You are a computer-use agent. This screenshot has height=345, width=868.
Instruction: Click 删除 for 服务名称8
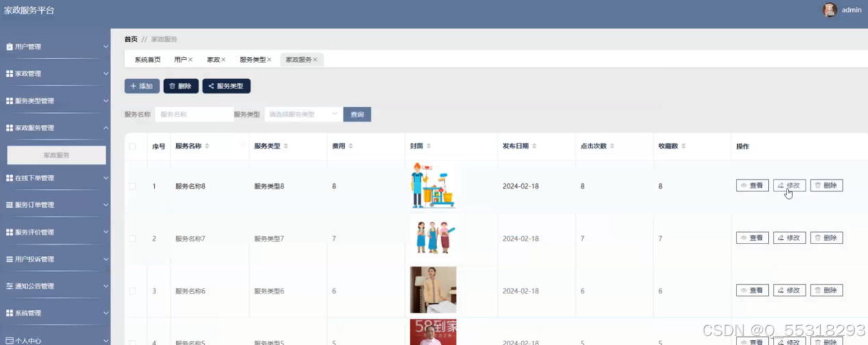click(826, 186)
